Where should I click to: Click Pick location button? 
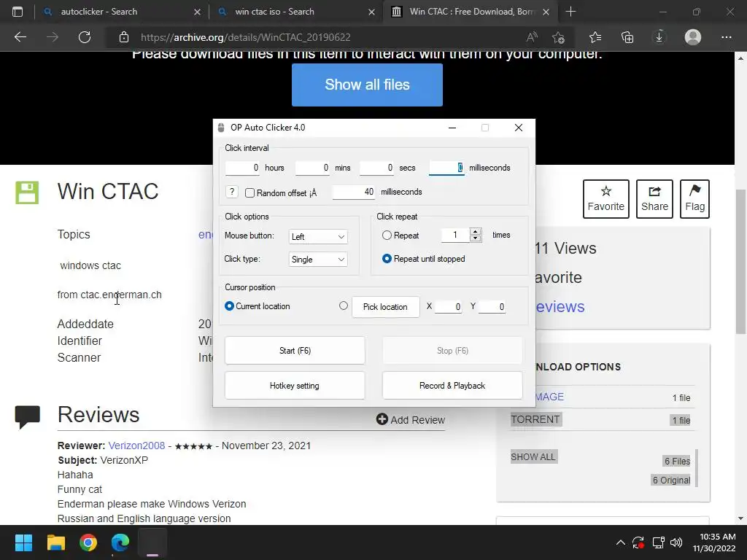[x=385, y=307]
